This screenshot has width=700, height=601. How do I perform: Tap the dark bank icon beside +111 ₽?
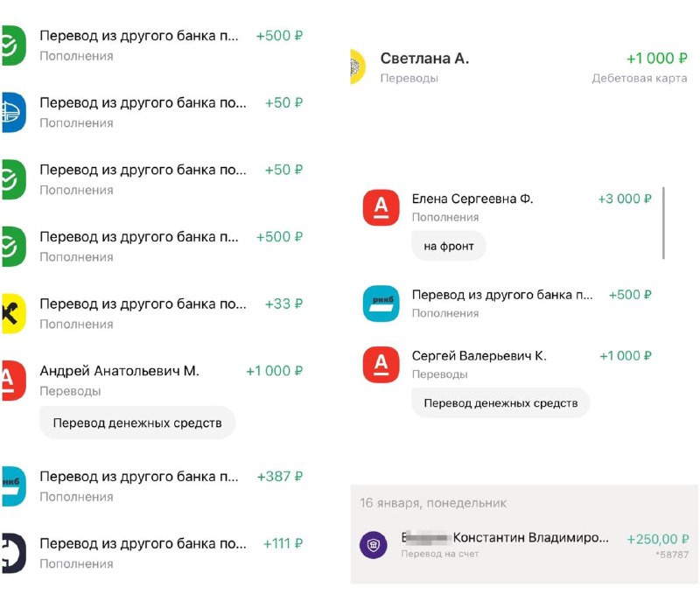coord(13,553)
